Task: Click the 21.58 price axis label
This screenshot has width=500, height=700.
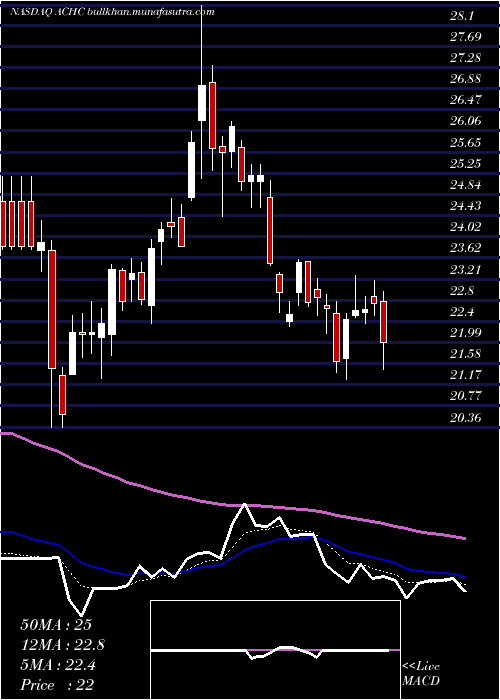Action: click(x=466, y=354)
